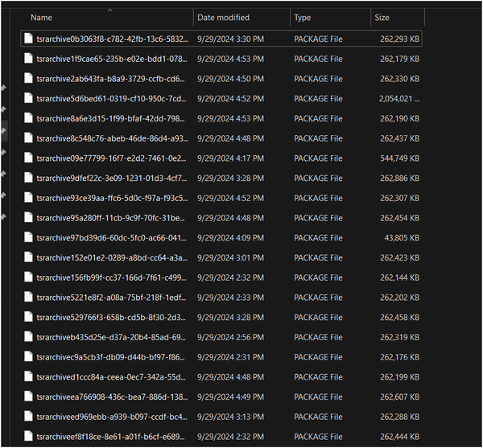Select tsrarchiveed969ebb-a939 file name
Viewport: 483px width, 448px height.
pyautogui.click(x=112, y=417)
